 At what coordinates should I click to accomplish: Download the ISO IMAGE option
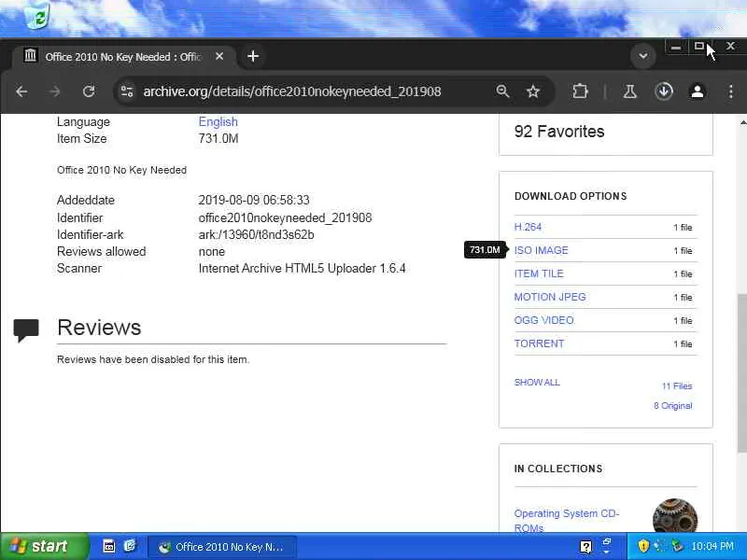(542, 250)
